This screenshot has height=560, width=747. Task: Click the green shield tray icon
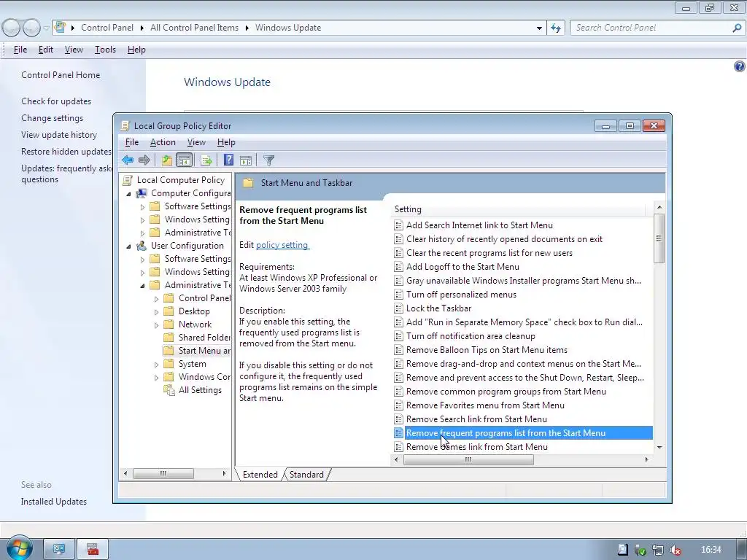pyautogui.click(x=640, y=550)
